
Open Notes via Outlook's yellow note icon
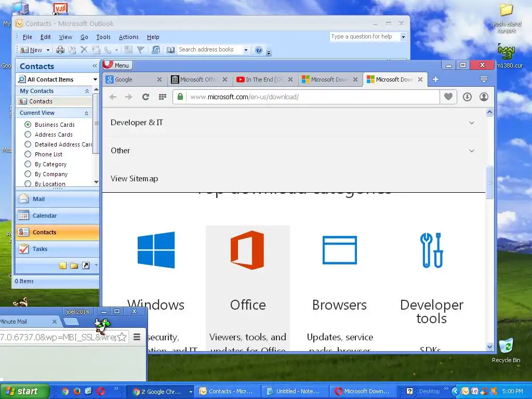[x=63, y=265]
